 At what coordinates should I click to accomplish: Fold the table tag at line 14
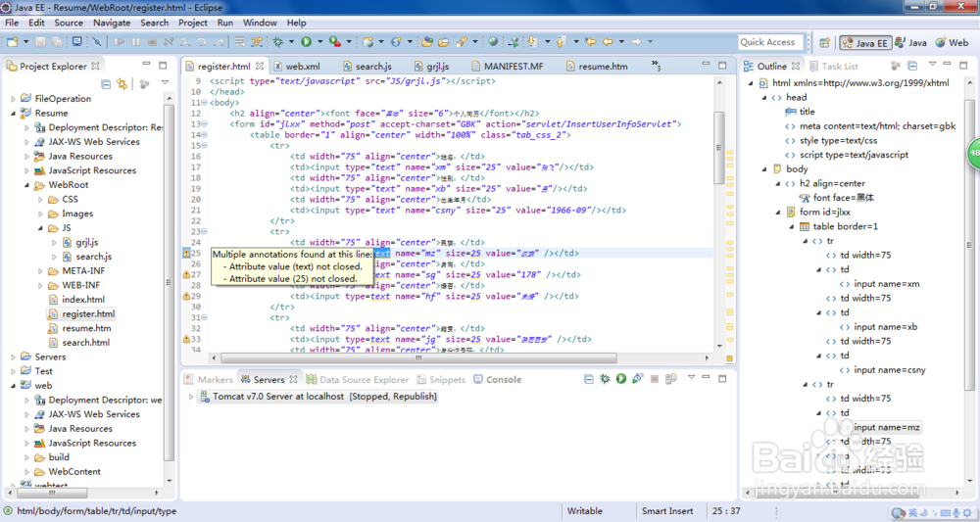pyautogui.click(x=205, y=134)
